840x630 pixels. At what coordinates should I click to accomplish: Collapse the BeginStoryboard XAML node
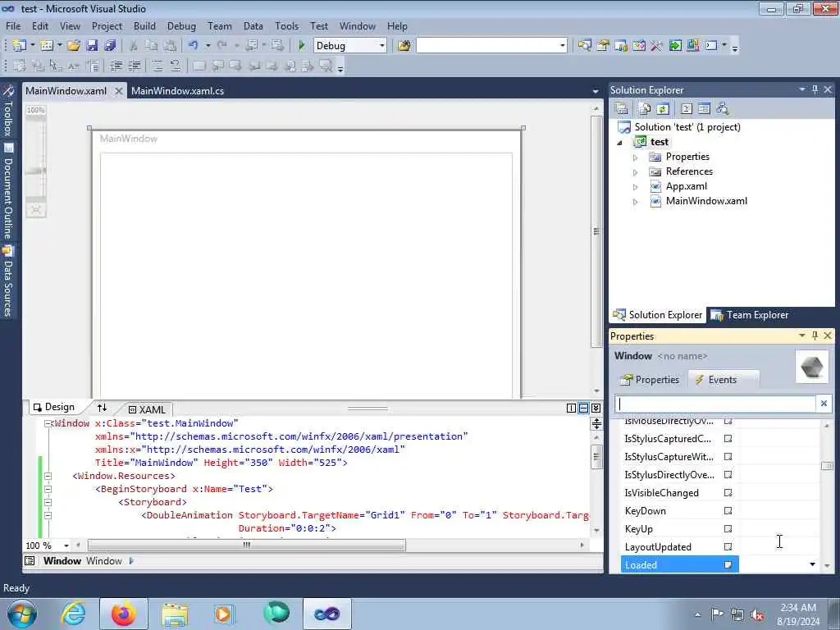pyautogui.click(x=48, y=489)
